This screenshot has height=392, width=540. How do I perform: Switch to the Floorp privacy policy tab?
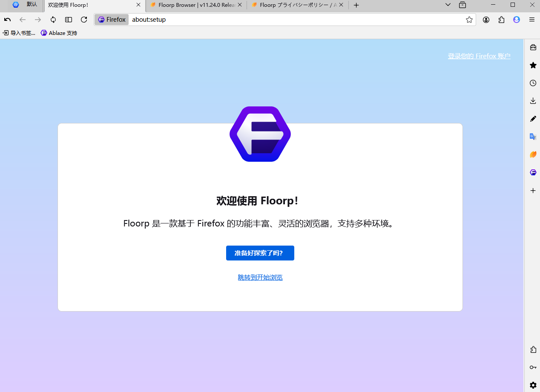click(x=295, y=5)
